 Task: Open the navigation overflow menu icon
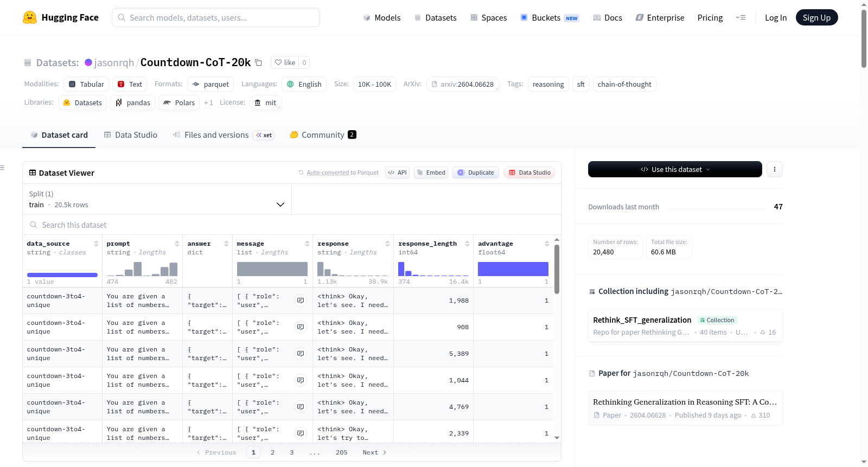click(741, 18)
